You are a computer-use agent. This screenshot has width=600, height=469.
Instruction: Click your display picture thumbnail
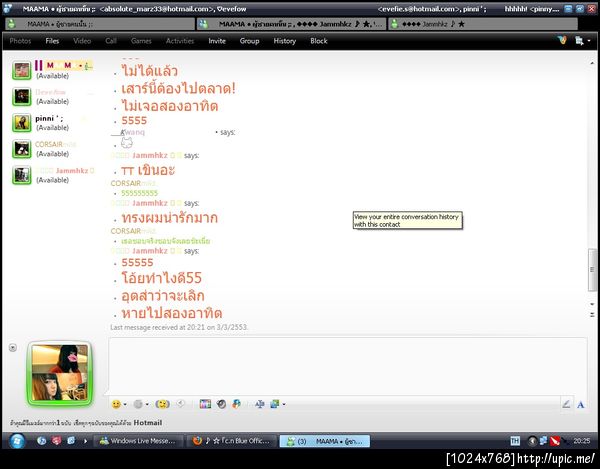pos(60,373)
